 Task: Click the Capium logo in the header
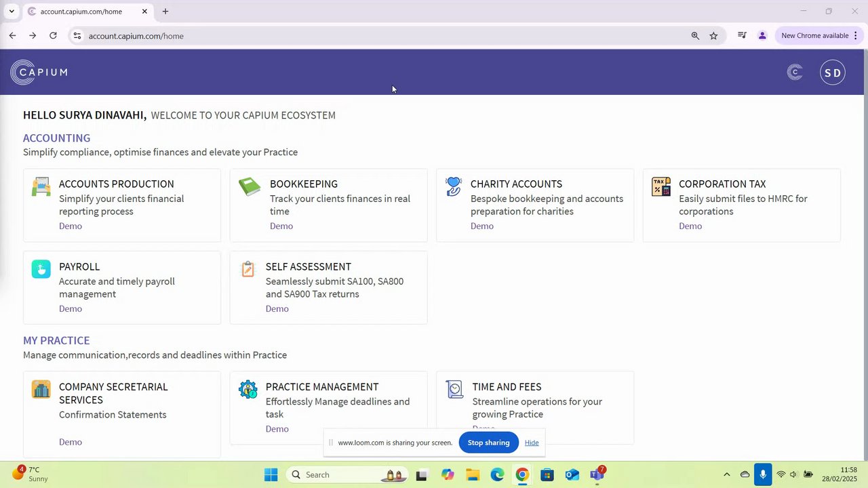[x=39, y=73]
